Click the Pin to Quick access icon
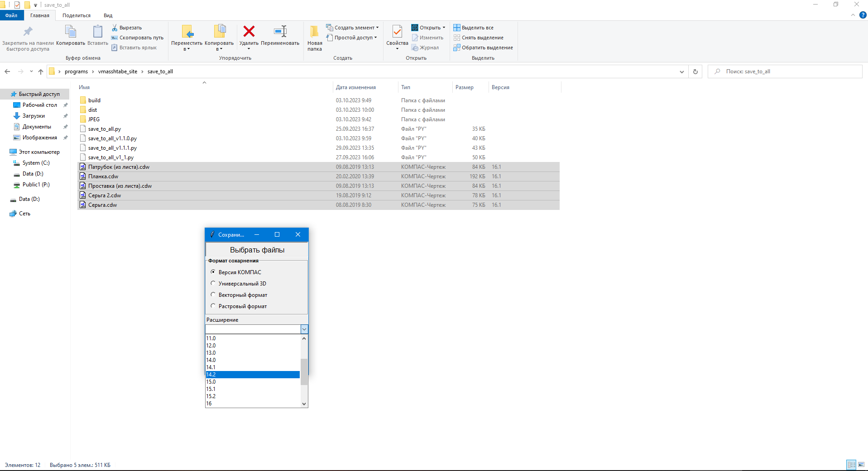The width and height of the screenshot is (868, 471). click(x=28, y=32)
